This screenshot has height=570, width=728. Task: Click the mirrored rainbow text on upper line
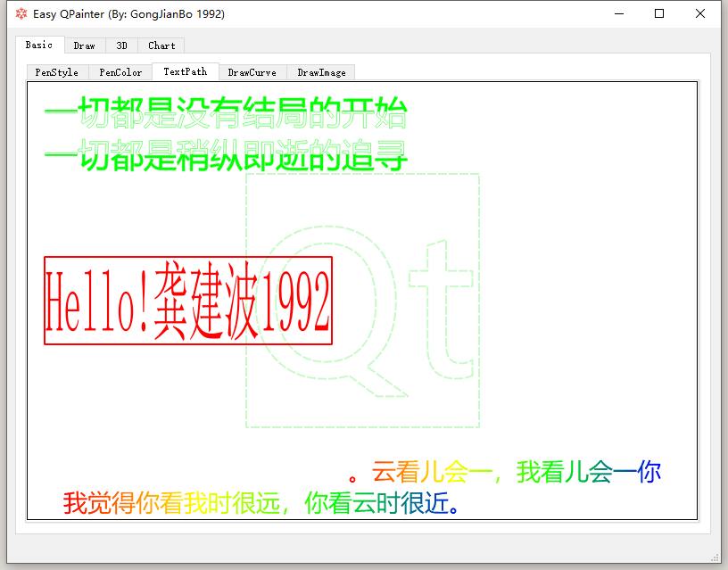505,472
